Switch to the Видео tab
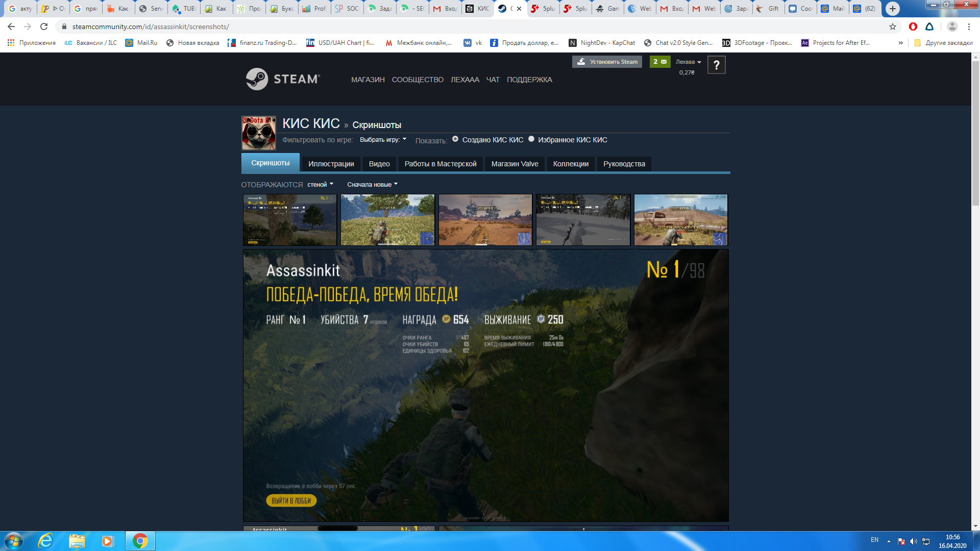The image size is (980, 551). (379, 164)
